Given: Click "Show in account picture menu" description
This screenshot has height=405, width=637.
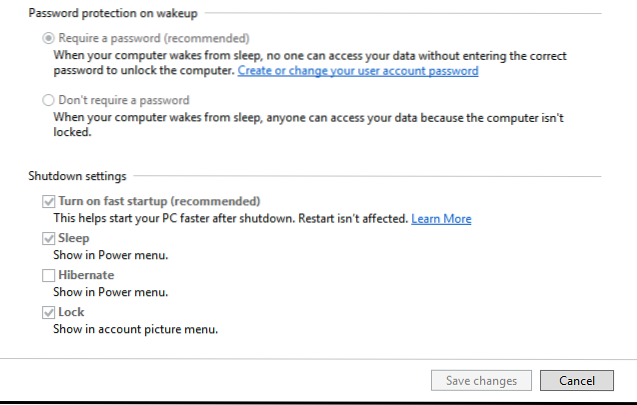Looking at the screenshot, I should [x=135, y=329].
